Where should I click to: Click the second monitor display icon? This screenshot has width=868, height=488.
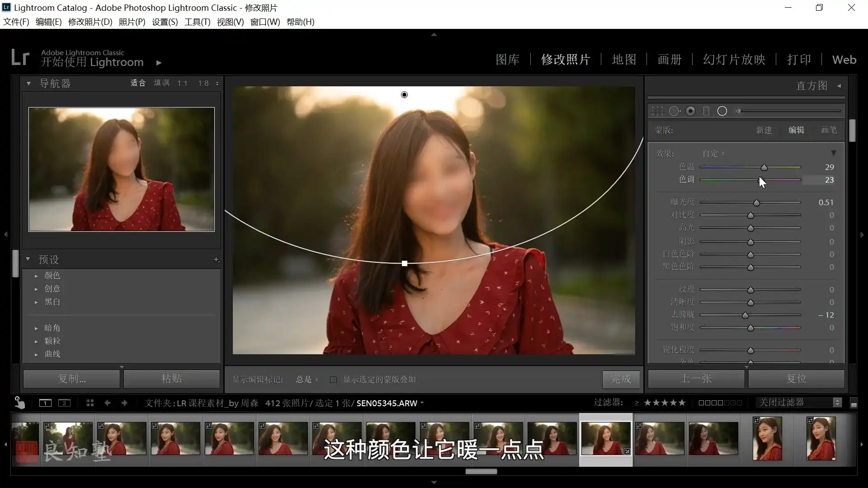click(64, 403)
